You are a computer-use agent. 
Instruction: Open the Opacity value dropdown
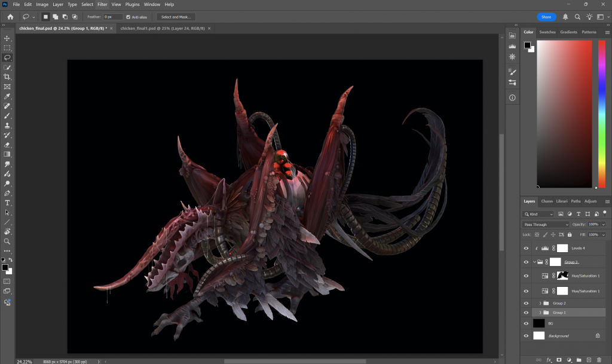point(604,224)
